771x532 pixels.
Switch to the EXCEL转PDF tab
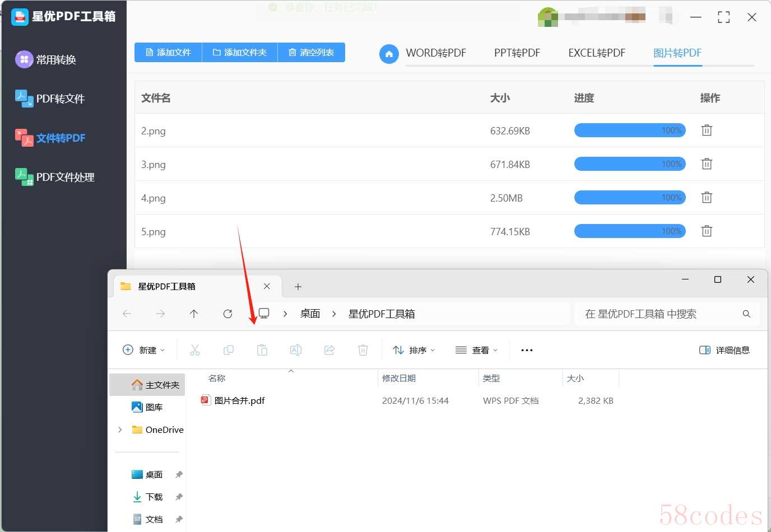597,53
